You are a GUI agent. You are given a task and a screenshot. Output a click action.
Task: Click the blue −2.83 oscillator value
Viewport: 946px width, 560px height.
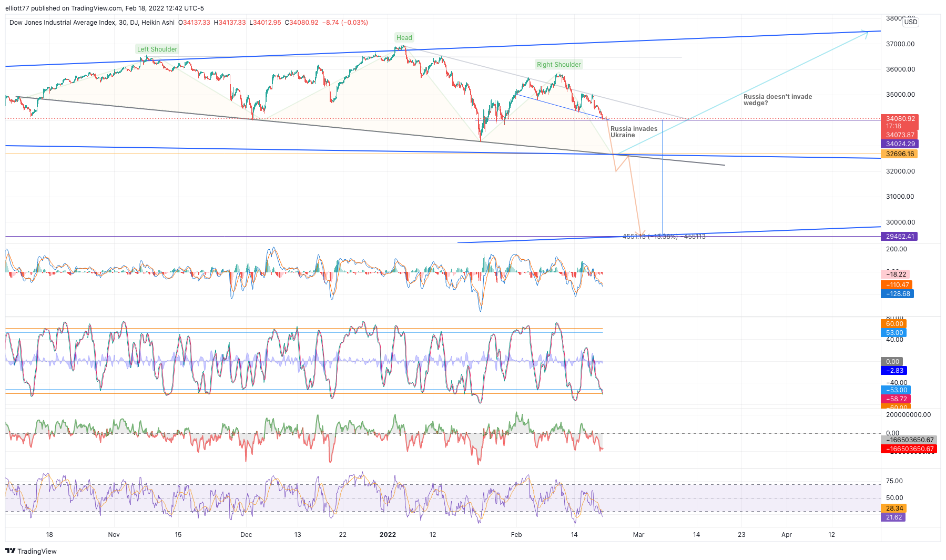(894, 371)
